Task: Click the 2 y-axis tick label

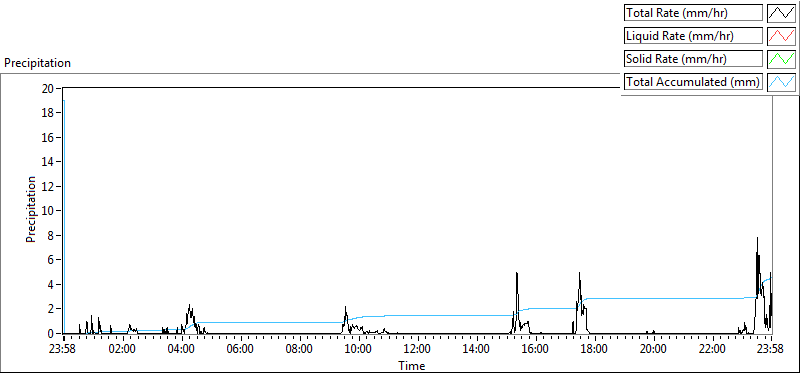Action: tap(52, 309)
